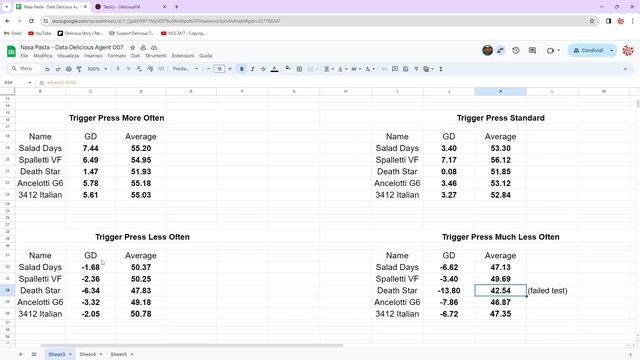Open the text rotation dropdown
This screenshot has height=360, width=640.
[x=369, y=69]
